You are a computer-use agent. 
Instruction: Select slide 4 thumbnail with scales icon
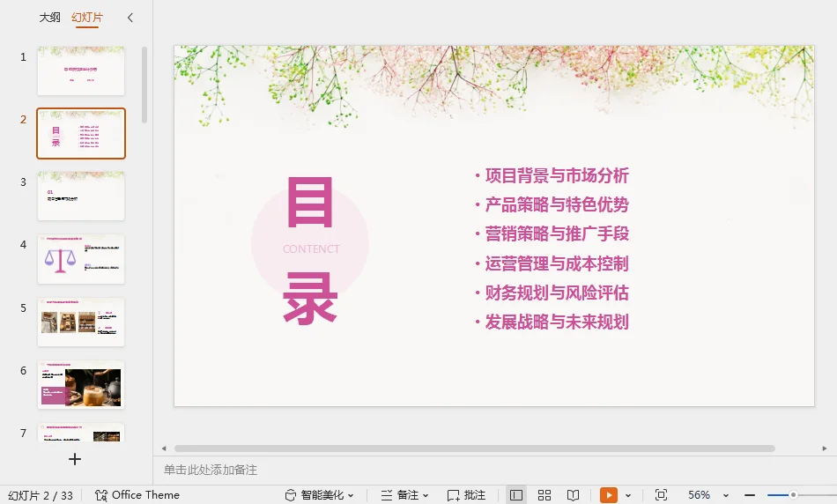[x=81, y=259]
